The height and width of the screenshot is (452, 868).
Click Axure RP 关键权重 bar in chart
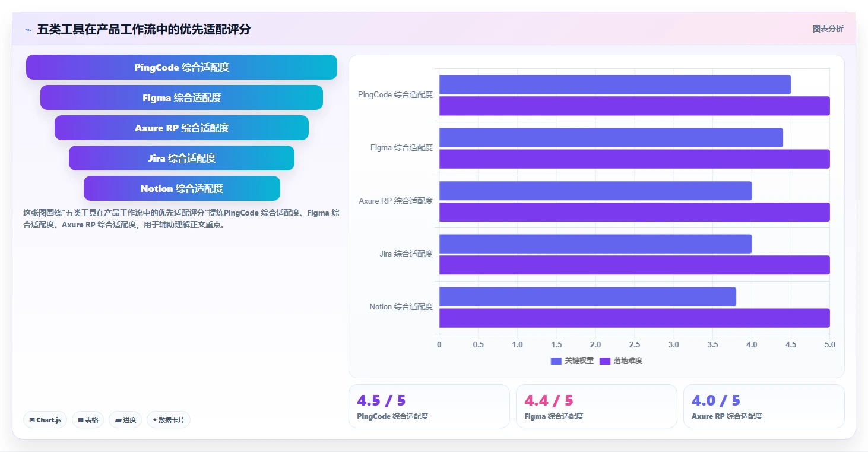coord(595,191)
